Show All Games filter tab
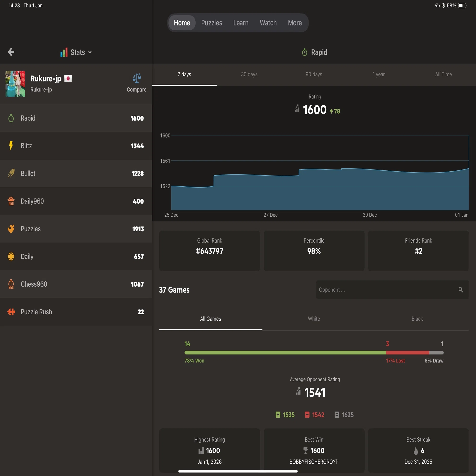Screen dimensions: 476x476 (x=211, y=319)
